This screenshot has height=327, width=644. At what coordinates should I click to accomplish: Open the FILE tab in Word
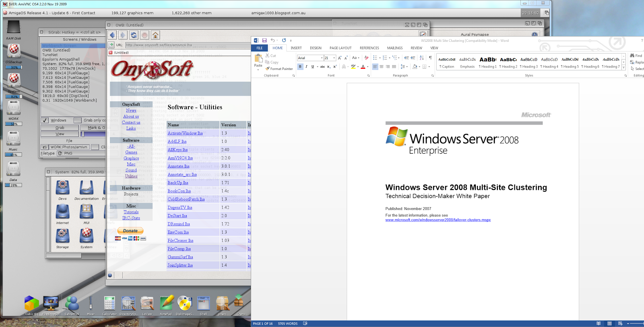click(x=260, y=48)
